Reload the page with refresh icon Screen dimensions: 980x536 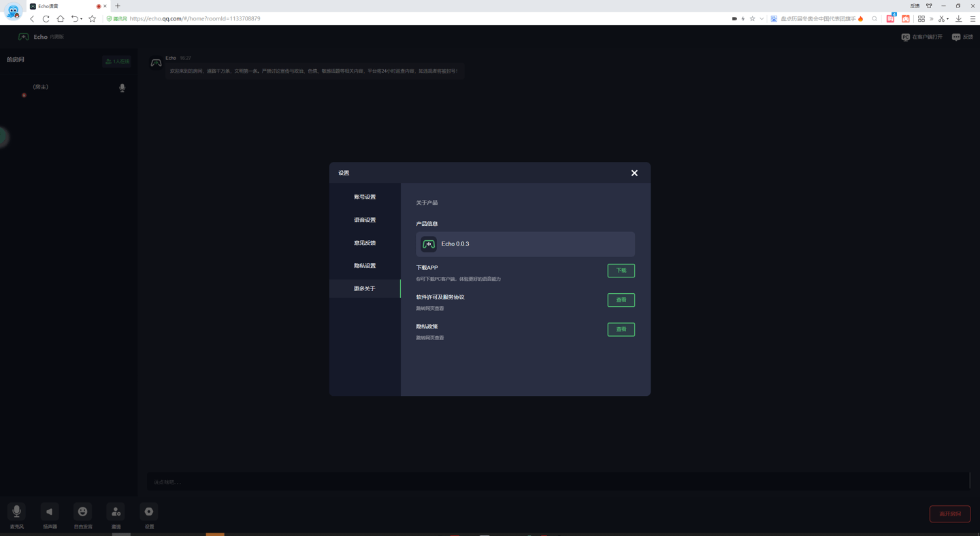(x=46, y=19)
